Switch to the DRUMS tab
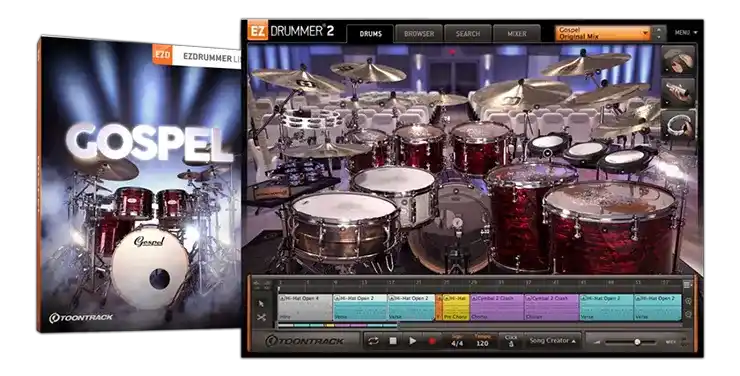This screenshot has height=376, width=740. (370, 34)
